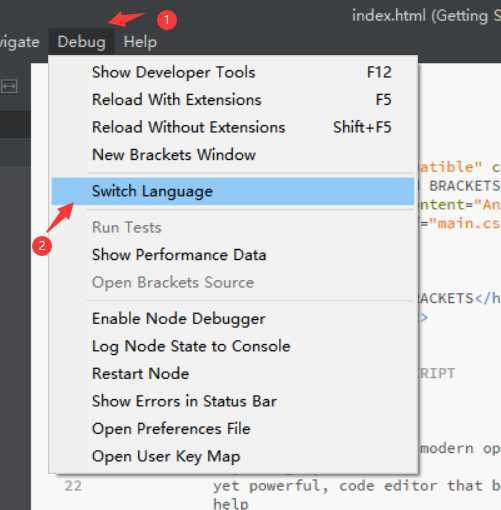Select Log Node State to Console
This screenshot has height=510, width=501.
[x=233, y=346]
